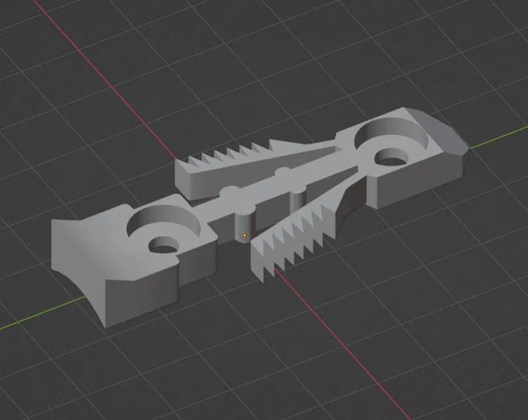This screenshot has height=420, width=528.
Task: Click the small round hole on right end
Action: [391, 157]
